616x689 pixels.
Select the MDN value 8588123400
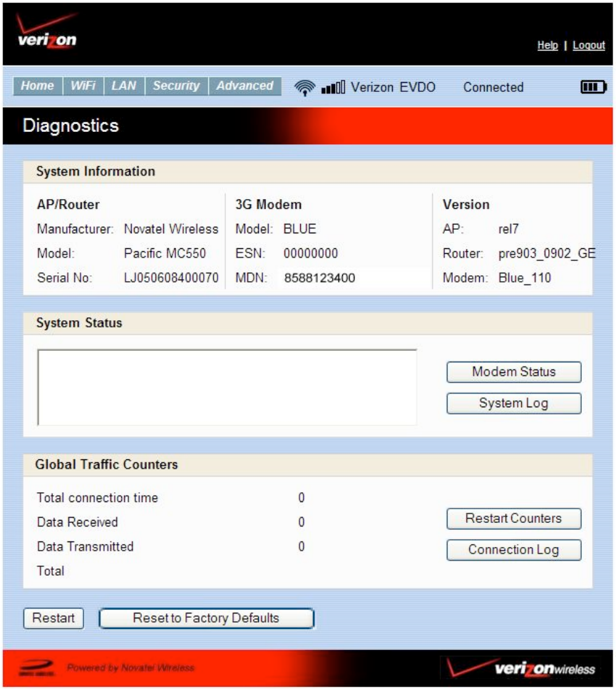pos(319,277)
